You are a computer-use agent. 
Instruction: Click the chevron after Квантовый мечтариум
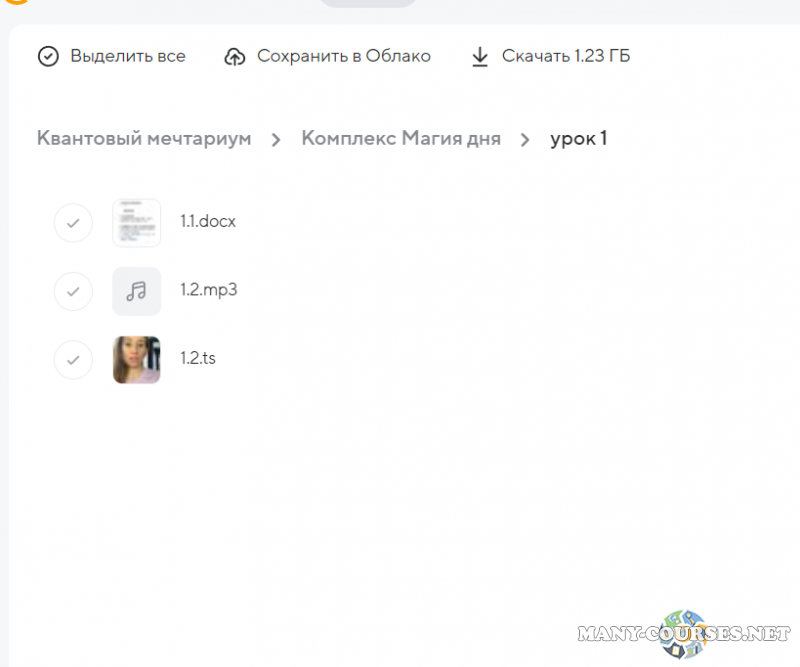276,139
